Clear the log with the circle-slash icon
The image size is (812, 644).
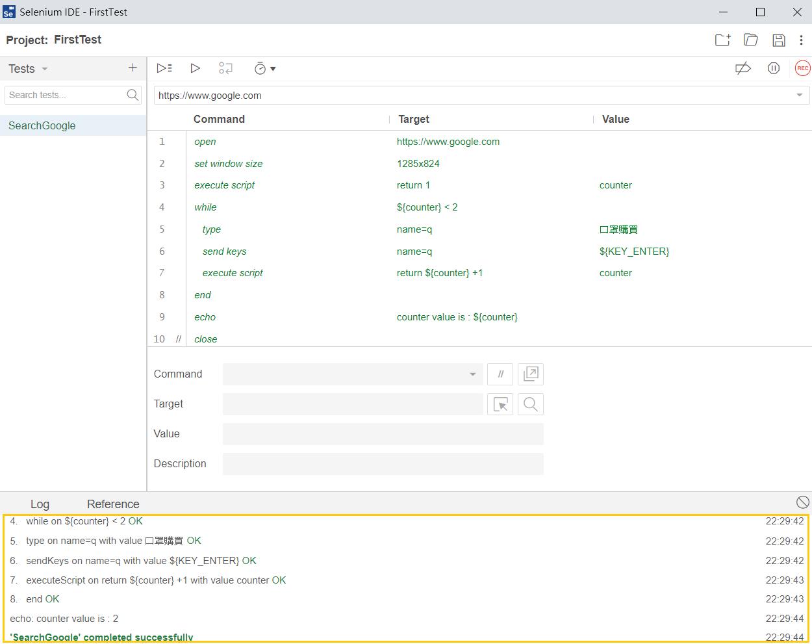(803, 502)
